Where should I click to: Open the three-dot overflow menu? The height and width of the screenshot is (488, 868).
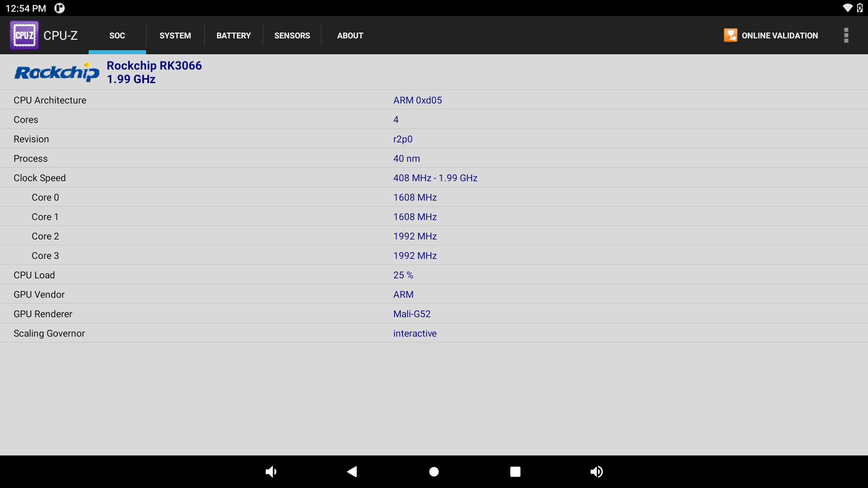point(846,35)
